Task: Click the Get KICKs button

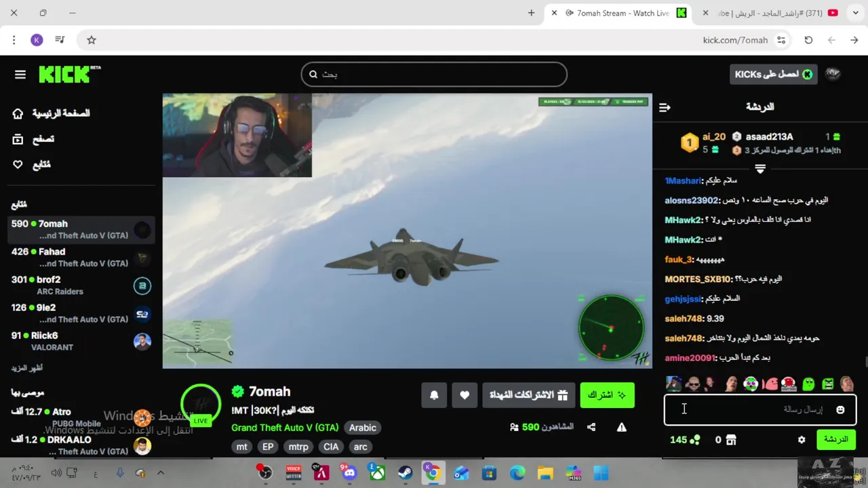Action: click(773, 74)
